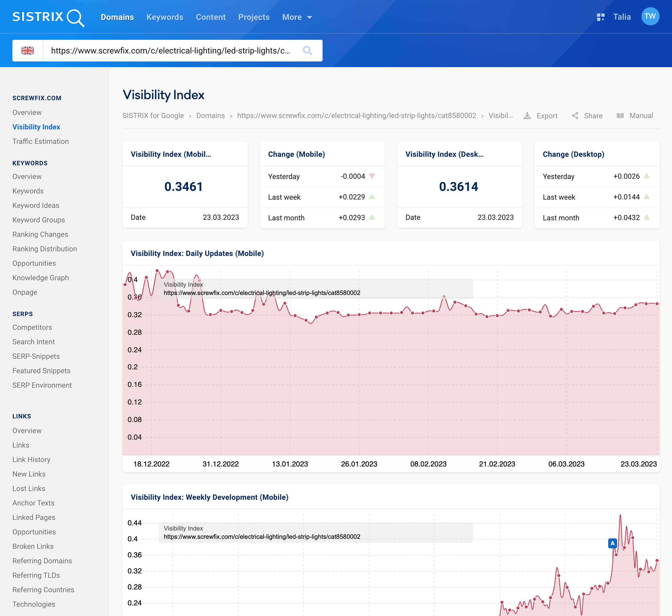The image size is (672, 616).
Task: Open Overview under KEYWORDS section
Action: click(27, 177)
